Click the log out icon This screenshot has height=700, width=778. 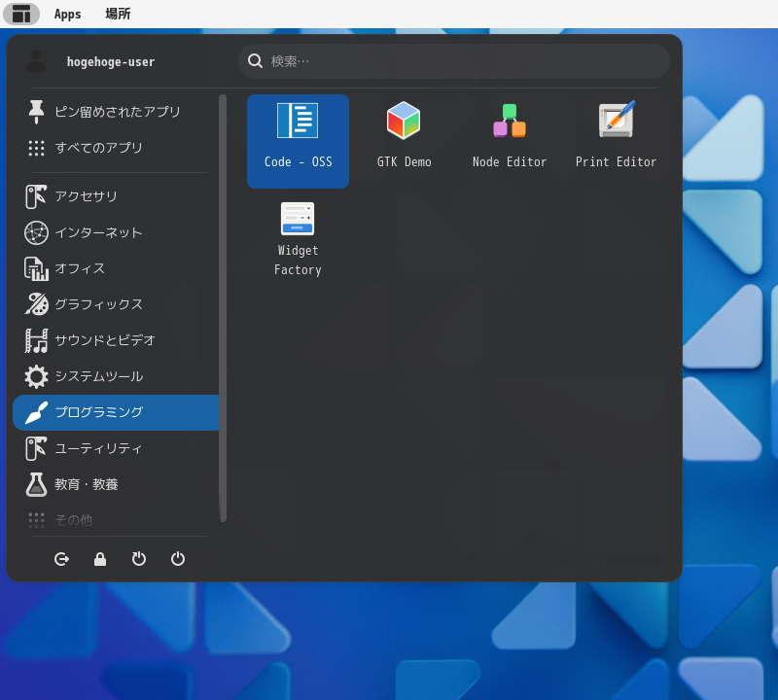click(61, 559)
